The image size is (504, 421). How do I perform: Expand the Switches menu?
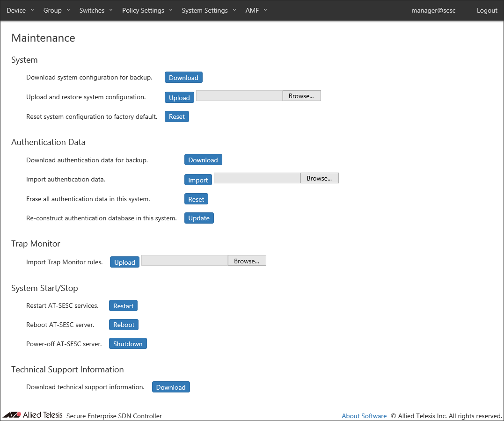pos(96,10)
